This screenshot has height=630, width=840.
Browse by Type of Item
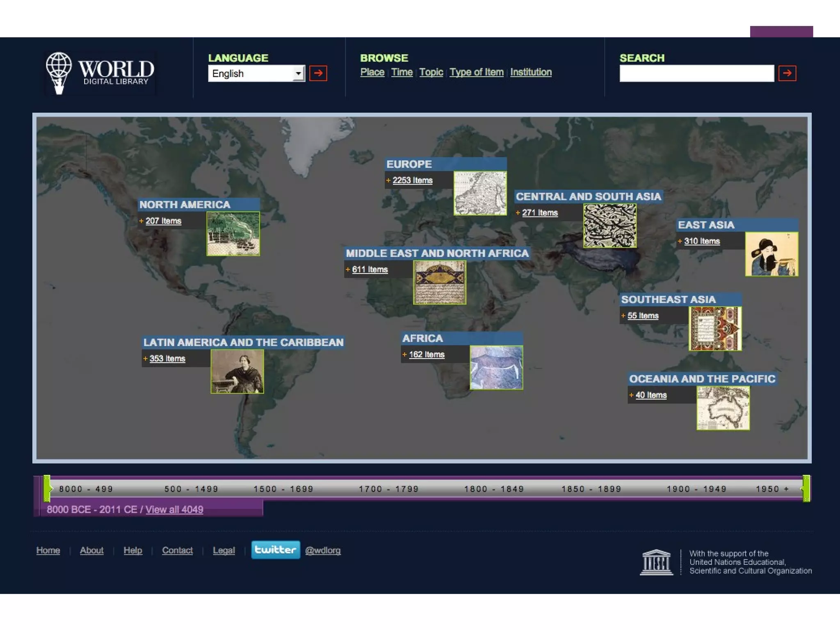point(476,72)
